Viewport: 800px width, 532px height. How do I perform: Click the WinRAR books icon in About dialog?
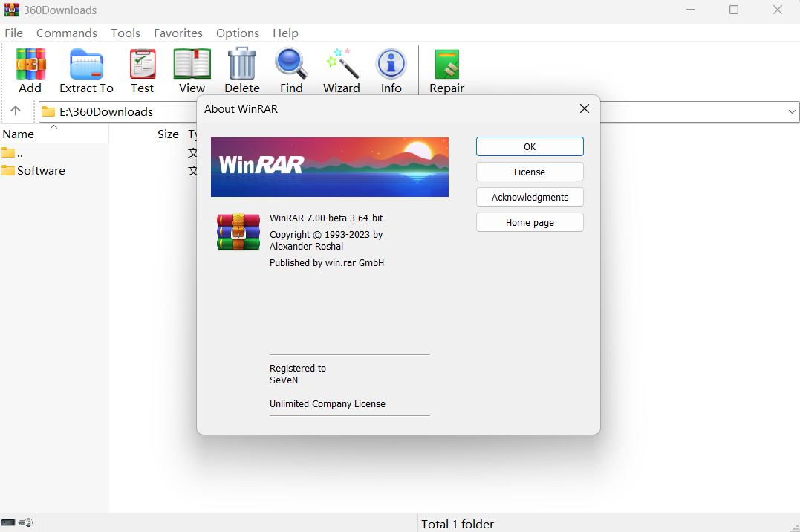tap(238, 232)
